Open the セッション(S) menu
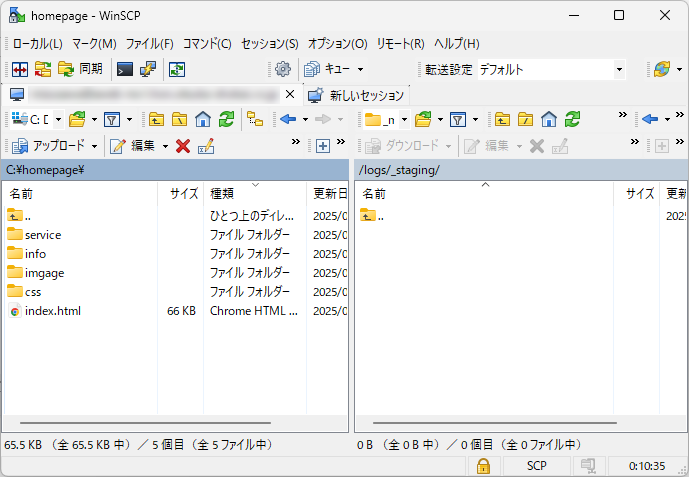 tap(269, 44)
